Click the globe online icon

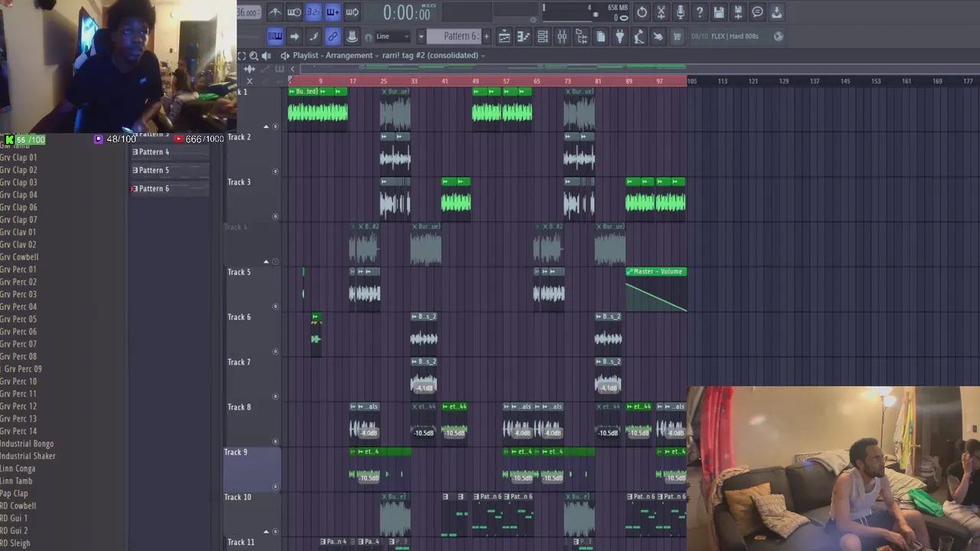pos(779,36)
